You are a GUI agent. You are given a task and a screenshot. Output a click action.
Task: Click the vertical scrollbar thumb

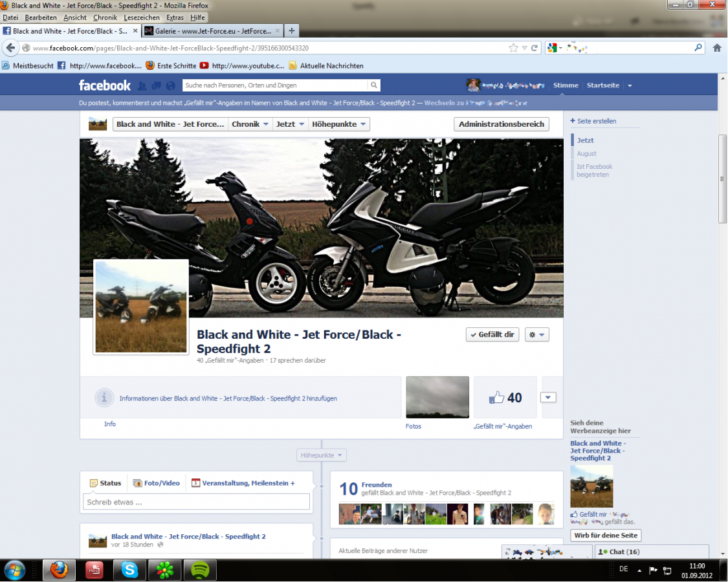[722, 179]
